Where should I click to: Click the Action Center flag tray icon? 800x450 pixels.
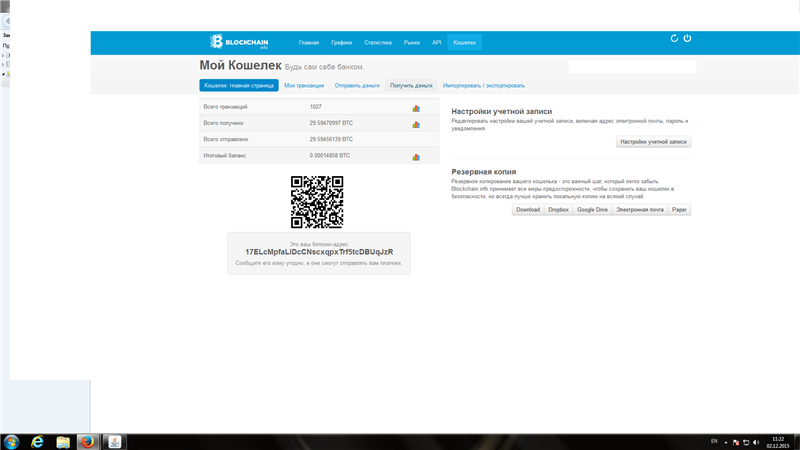[736, 442]
